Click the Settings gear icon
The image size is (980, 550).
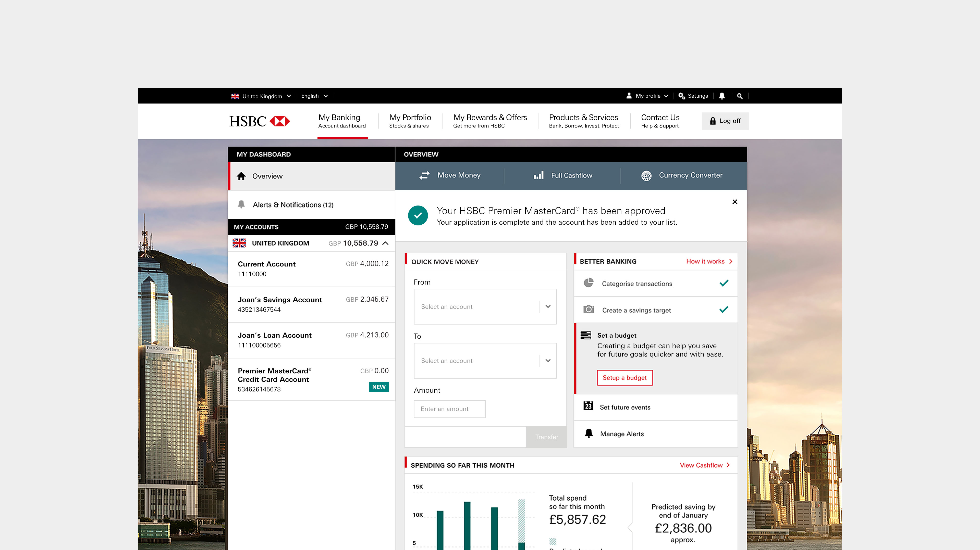click(681, 96)
